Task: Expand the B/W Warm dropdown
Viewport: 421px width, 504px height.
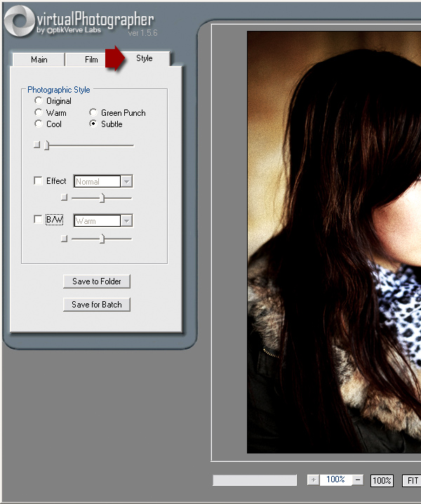Action: [x=126, y=221]
